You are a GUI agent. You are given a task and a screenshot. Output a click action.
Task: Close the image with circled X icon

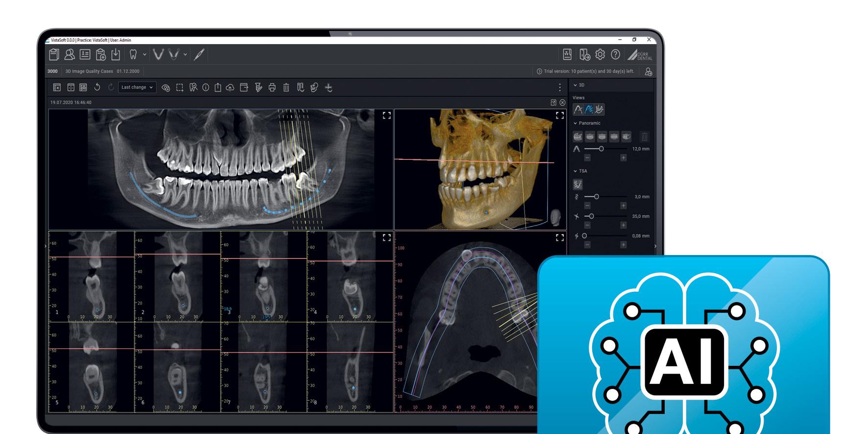point(562,102)
